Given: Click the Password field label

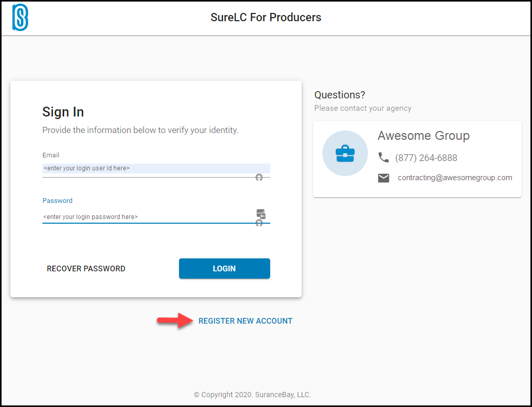Looking at the screenshot, I should tap(57, 200).
